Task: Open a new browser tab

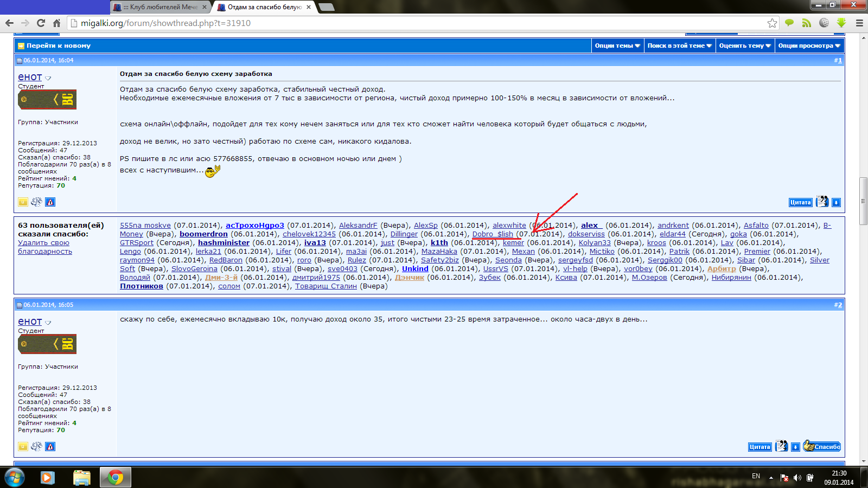Action: coord(326,7)
